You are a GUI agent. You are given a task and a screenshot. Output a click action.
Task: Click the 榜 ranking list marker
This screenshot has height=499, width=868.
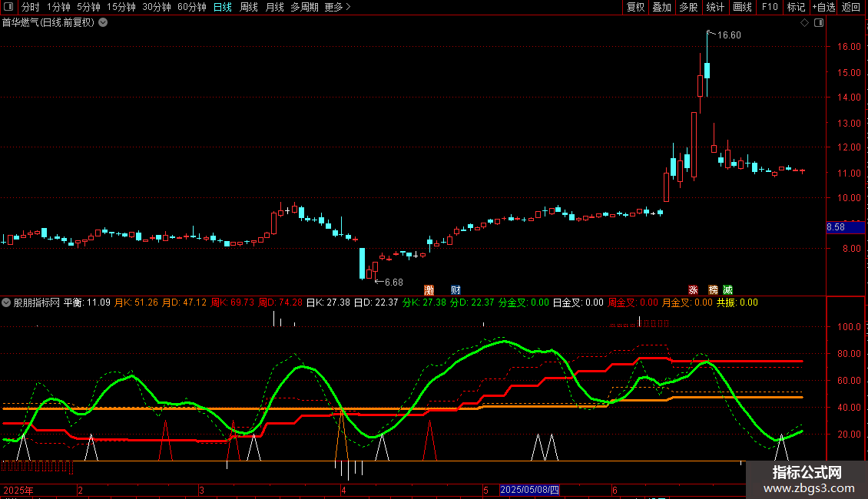coord(713,290)
